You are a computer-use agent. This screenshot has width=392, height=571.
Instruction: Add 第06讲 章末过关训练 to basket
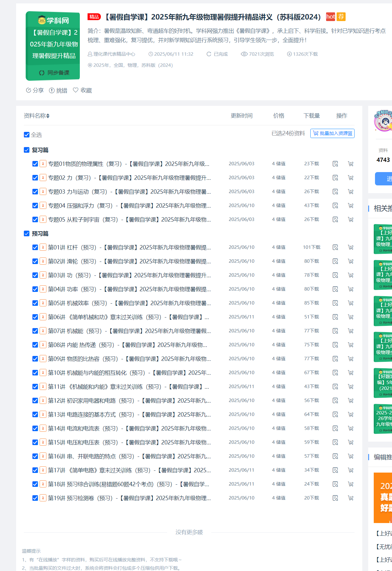[351, 317]
